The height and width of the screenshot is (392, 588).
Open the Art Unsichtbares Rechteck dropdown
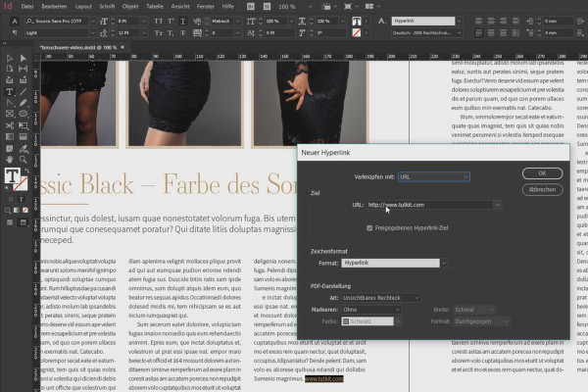coord(381,298)
